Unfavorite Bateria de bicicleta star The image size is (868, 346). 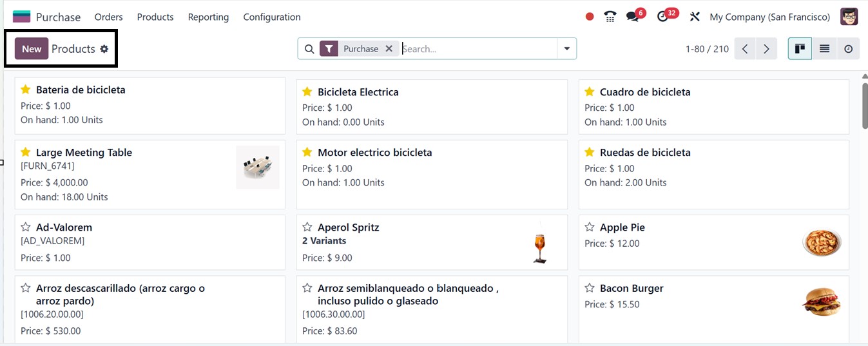(x=26, y=90)
